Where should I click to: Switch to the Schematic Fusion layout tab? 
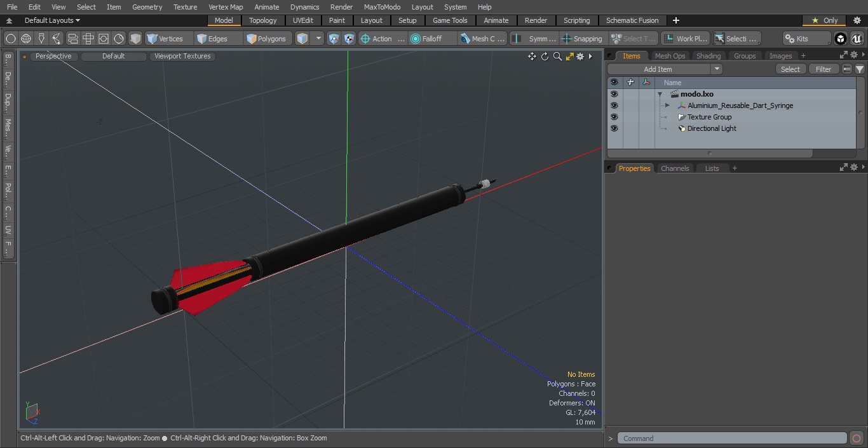632,20
